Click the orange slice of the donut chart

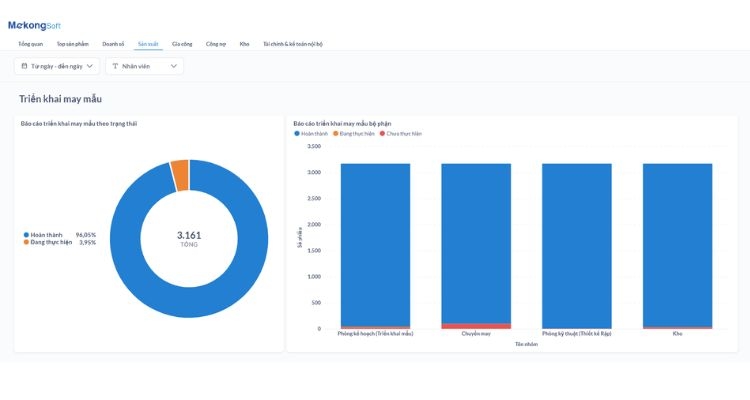pos(180,175)
